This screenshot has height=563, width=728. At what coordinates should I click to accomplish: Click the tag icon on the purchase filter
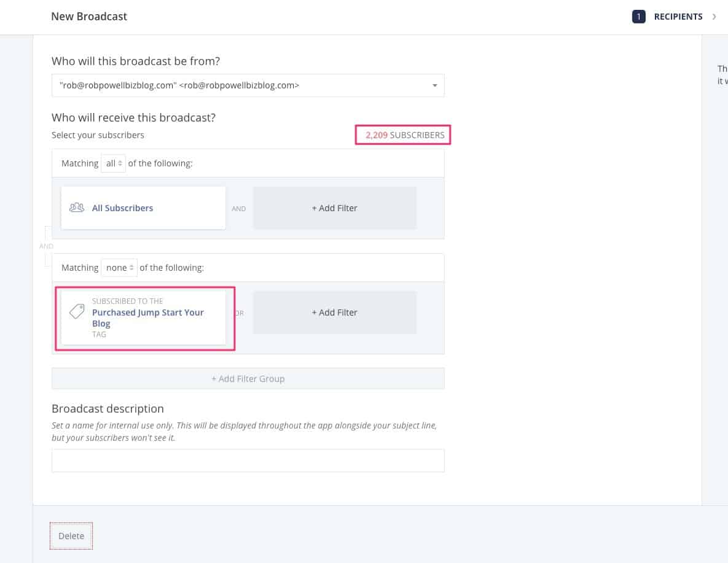[x=77, y=312]
